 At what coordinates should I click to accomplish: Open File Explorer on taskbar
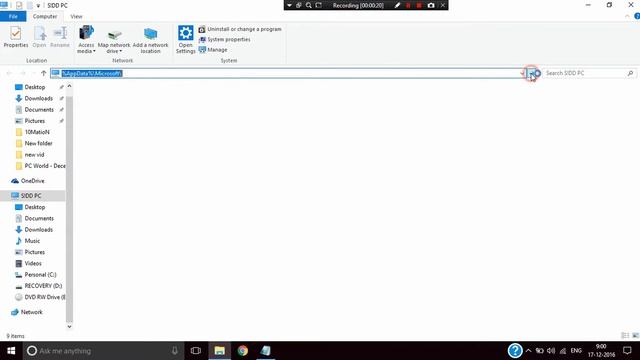pyautogui.click(x=220, y=351)
